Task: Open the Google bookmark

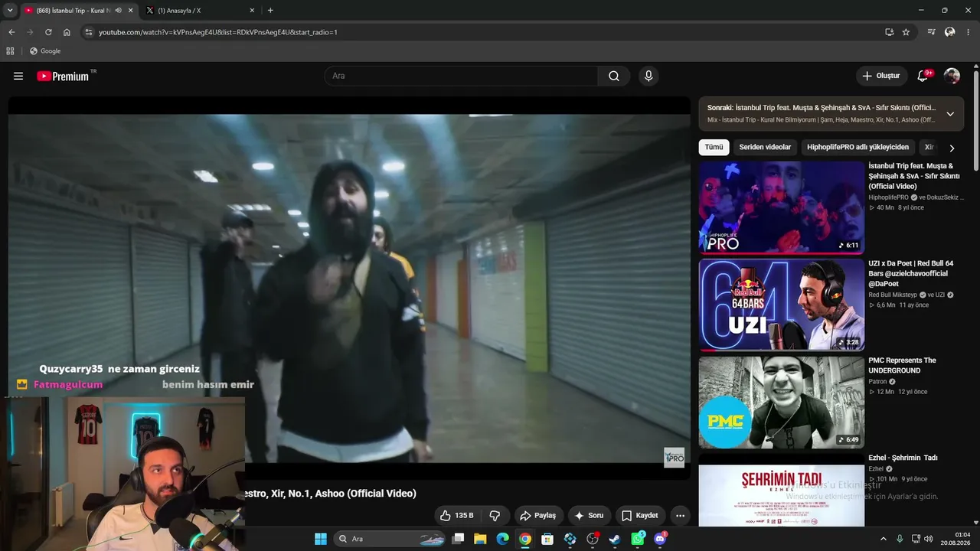Action: click(x=45, y=51)
